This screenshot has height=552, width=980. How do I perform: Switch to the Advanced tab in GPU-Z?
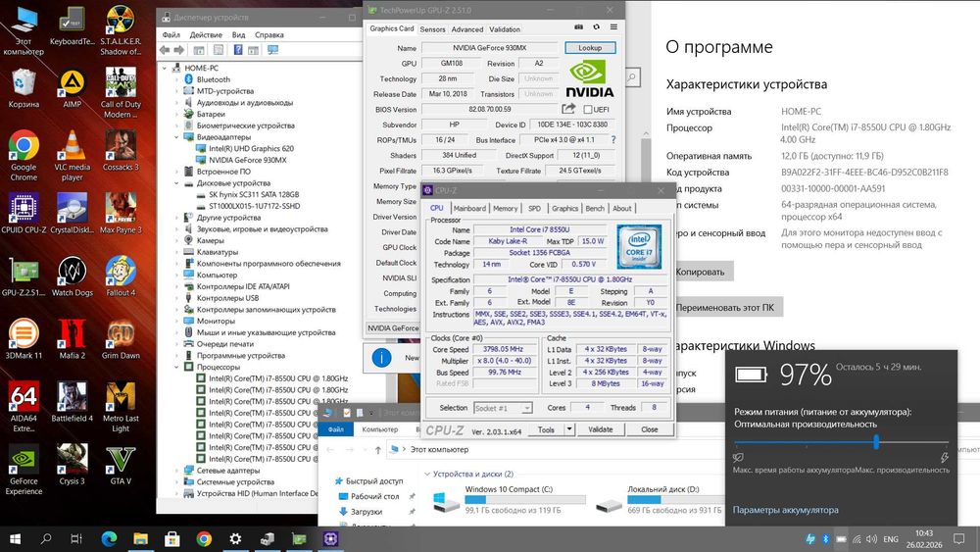pos(466,29)
